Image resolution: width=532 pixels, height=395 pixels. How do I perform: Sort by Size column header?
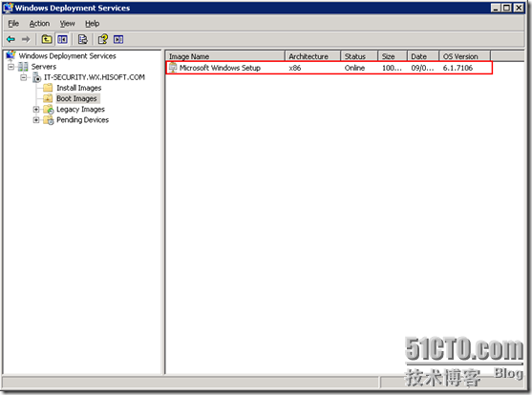(393, 56)
